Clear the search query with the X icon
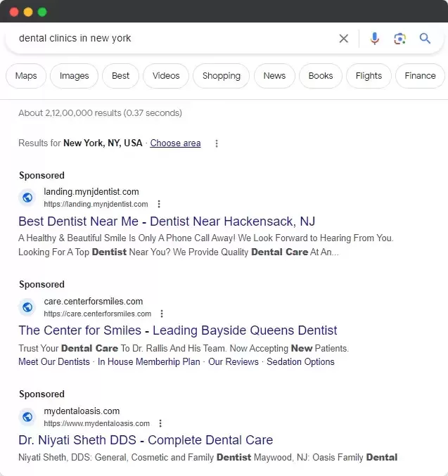 click(x=343, y=39)
